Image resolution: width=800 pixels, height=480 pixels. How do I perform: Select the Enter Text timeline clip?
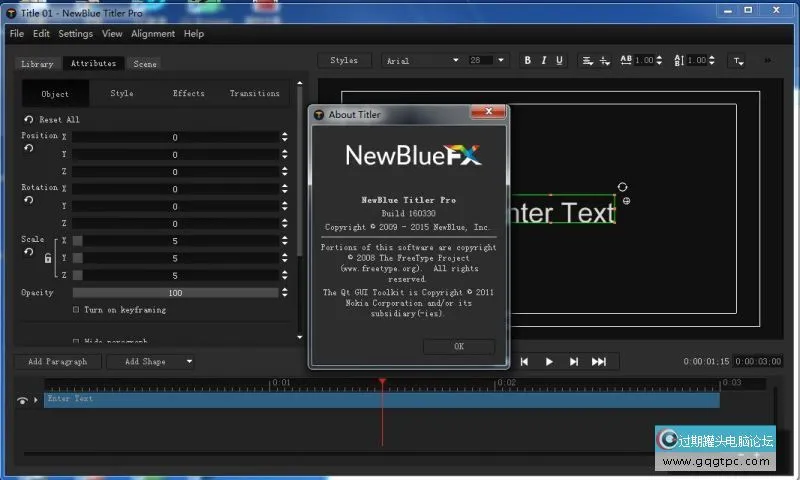point(382,400)
